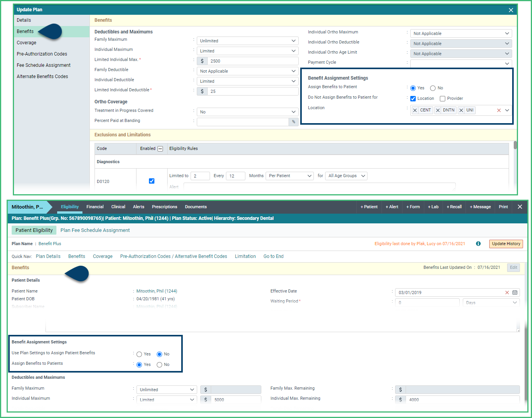
Task: Open Individual Ortho Maximum dropdown
Action: [461, 33]
